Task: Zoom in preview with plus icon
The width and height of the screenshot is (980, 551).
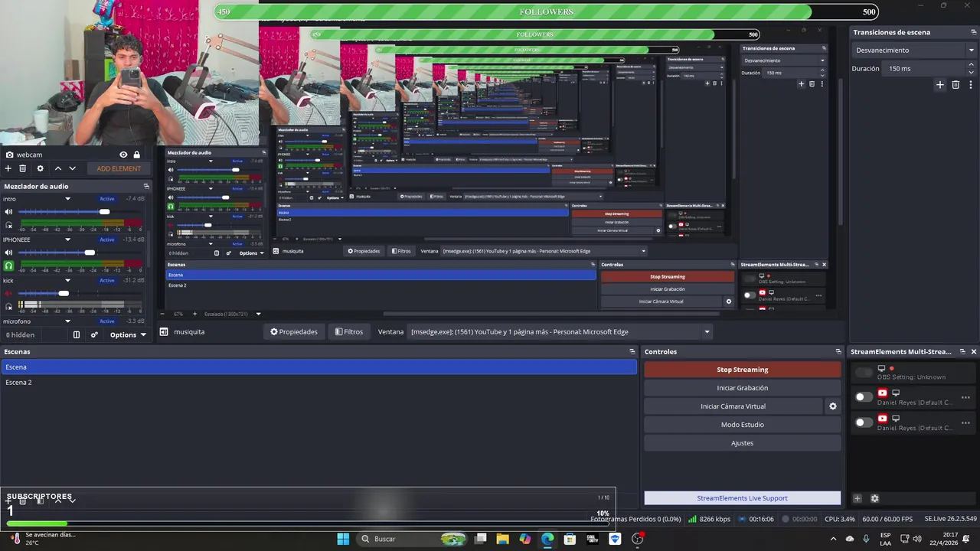Action: (194, 314)
